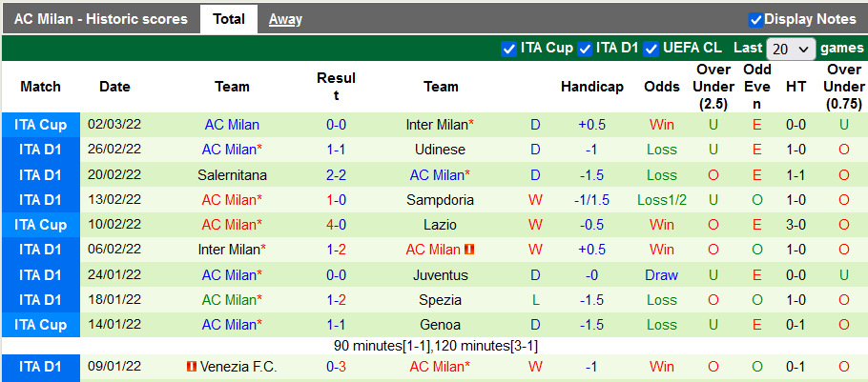The height and width of the screenshot is (382, 868).
Task: Open Inter Milan team link in first row
Action: (440, 125)
